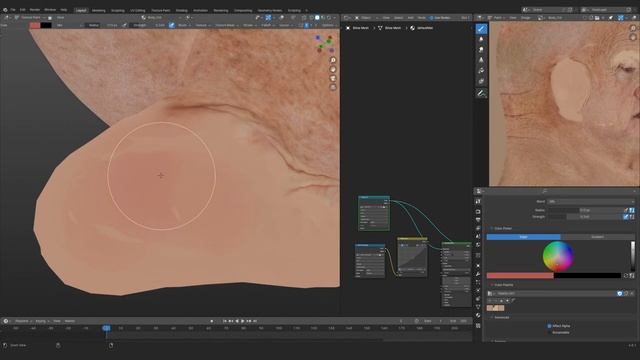
Task: Select the Soften tool in image editor toolbar
Action: [481, 39]
